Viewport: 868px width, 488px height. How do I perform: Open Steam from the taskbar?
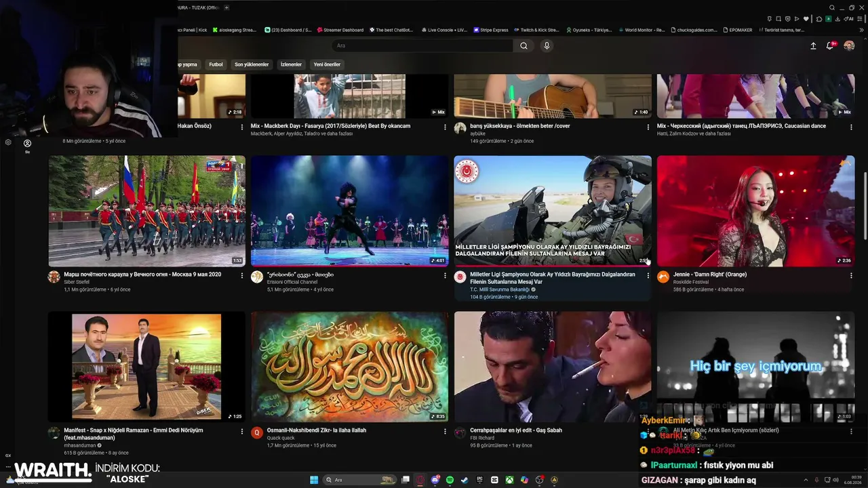[x=465, y=480]
